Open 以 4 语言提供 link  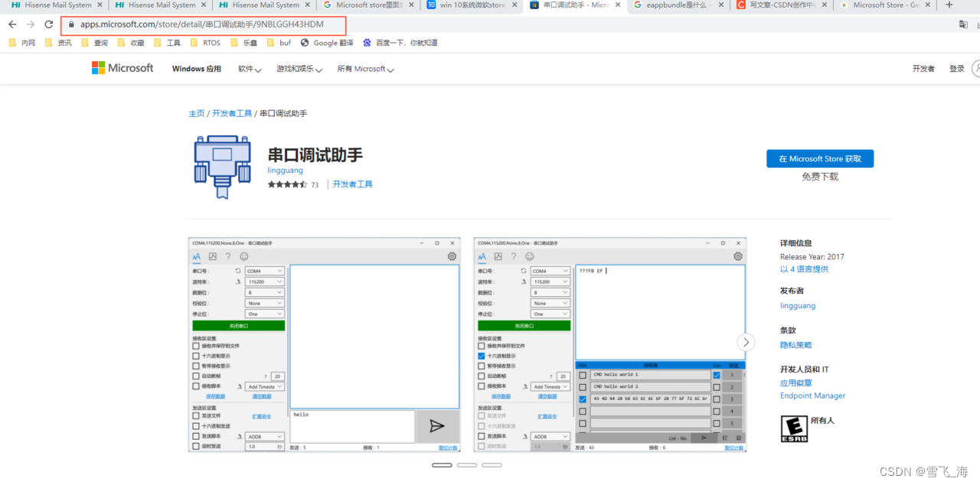tap(804, 269)
